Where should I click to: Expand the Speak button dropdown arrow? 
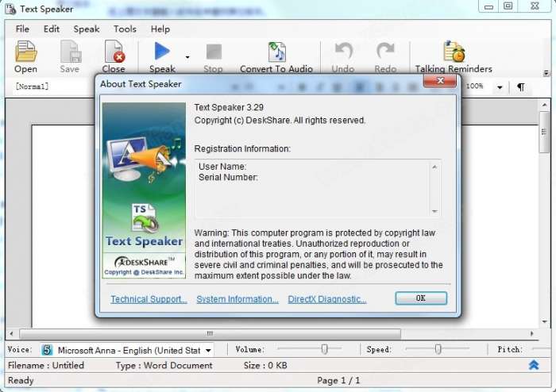click(187, 57)
